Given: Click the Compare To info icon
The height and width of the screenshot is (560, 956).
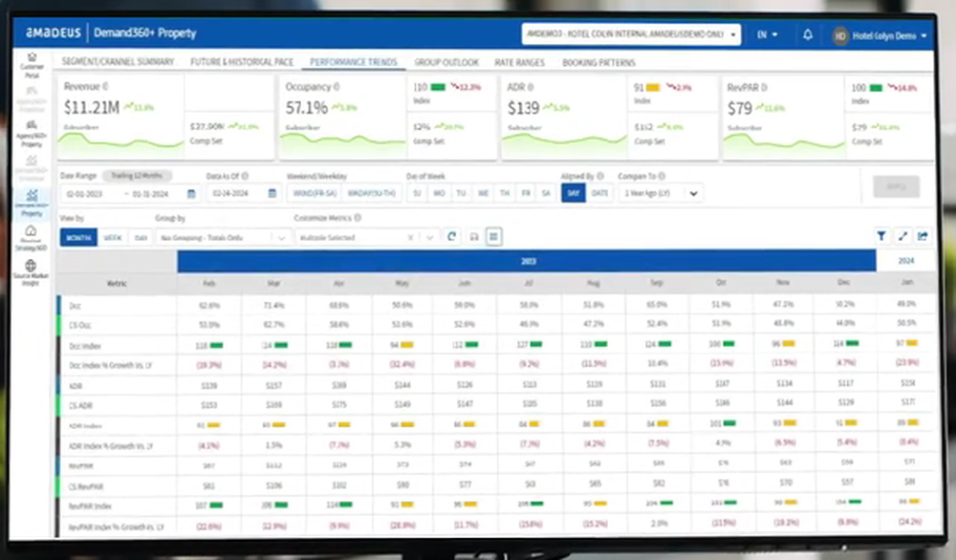Looking at the screenshot, I should [663, 176].
